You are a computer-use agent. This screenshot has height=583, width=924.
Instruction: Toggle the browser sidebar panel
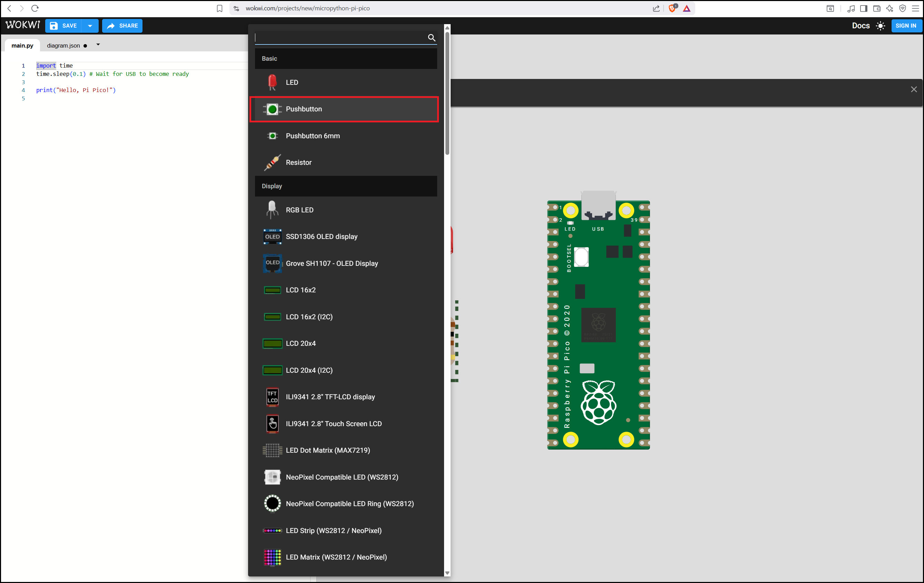pyautogui.click(x=864, y=8)
